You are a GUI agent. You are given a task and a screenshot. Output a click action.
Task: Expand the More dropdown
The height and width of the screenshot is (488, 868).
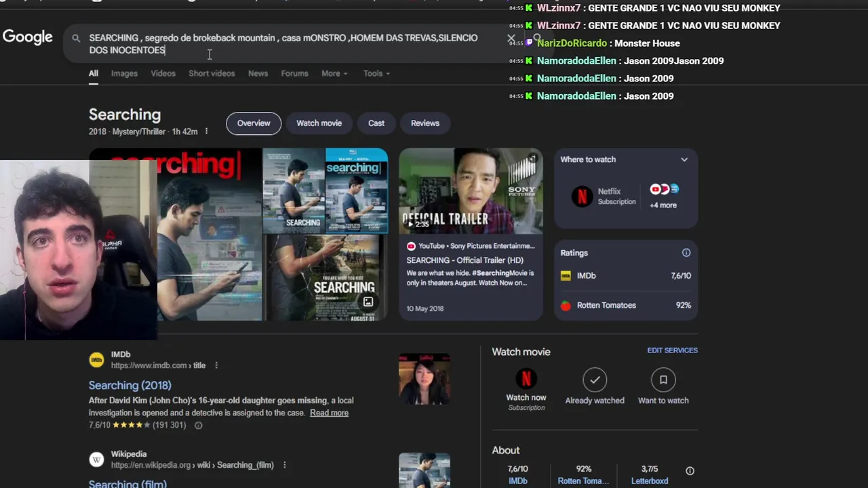click(334, 73)
